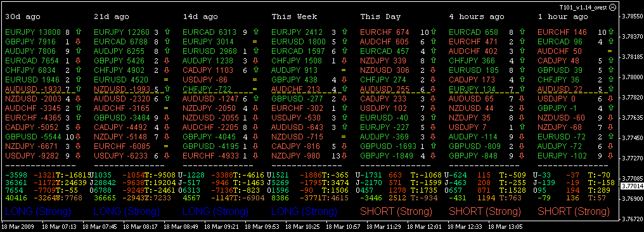
Task: Click the underlined EURJPY 134 entry
Action: (x=473, y=89)
